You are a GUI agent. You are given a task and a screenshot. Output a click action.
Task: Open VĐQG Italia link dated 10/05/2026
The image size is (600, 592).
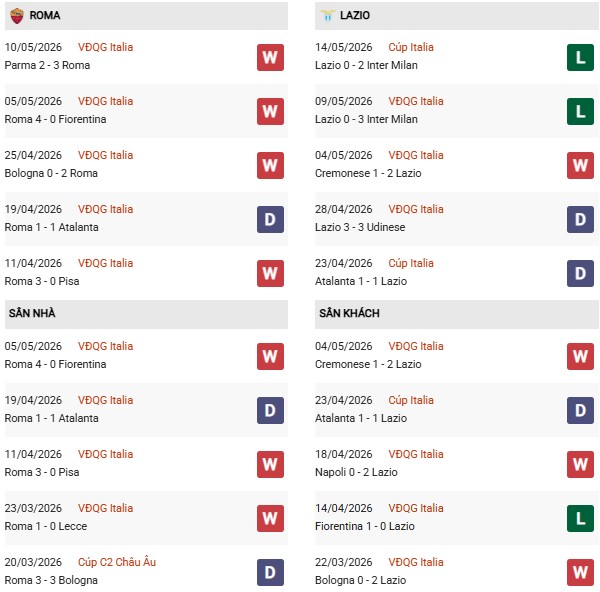coord(105,47)
